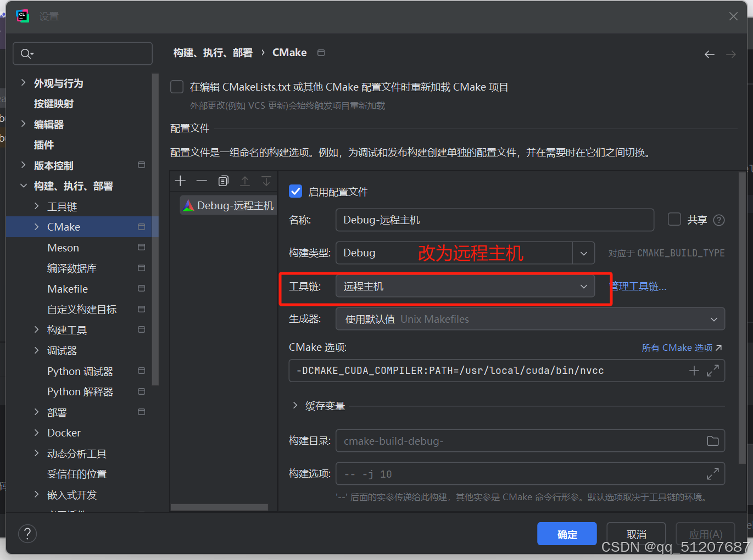Select Debug-远程主机 profile in list
753x560 pixels.
[228, 206]
